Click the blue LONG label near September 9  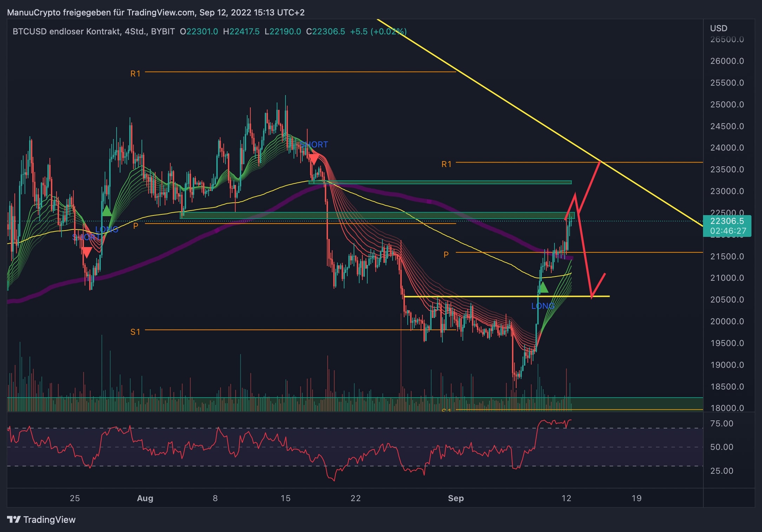[x=543, y=306]
